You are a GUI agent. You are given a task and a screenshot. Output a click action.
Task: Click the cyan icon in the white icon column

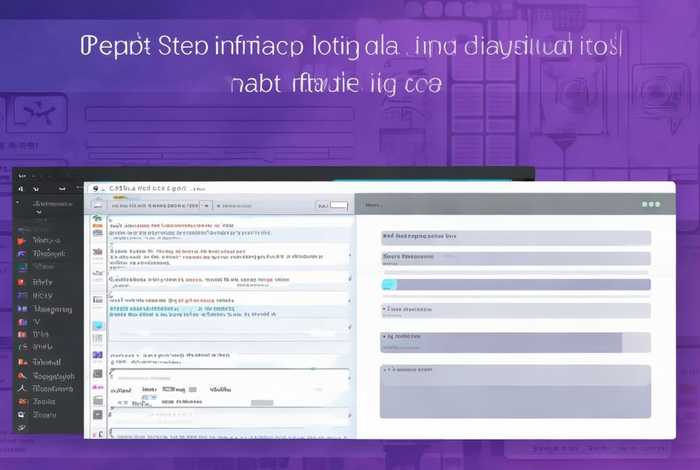tap(98, 326)
